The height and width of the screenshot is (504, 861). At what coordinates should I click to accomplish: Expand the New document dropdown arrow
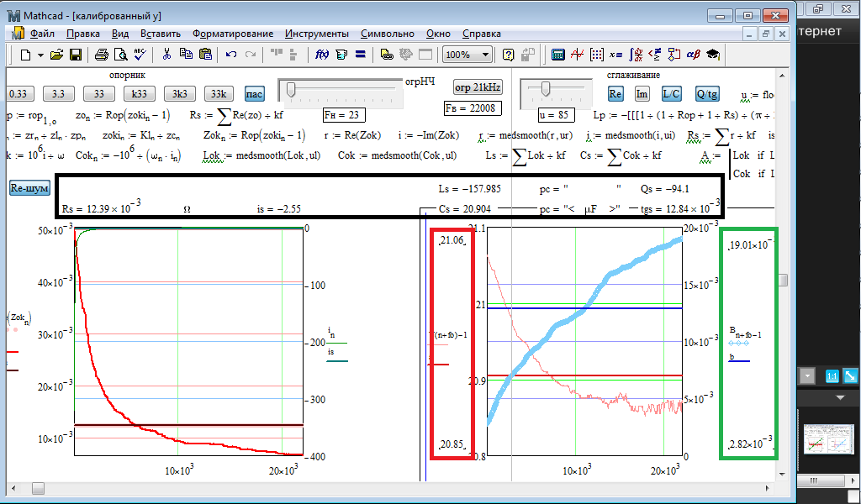[x=40, y=55]
